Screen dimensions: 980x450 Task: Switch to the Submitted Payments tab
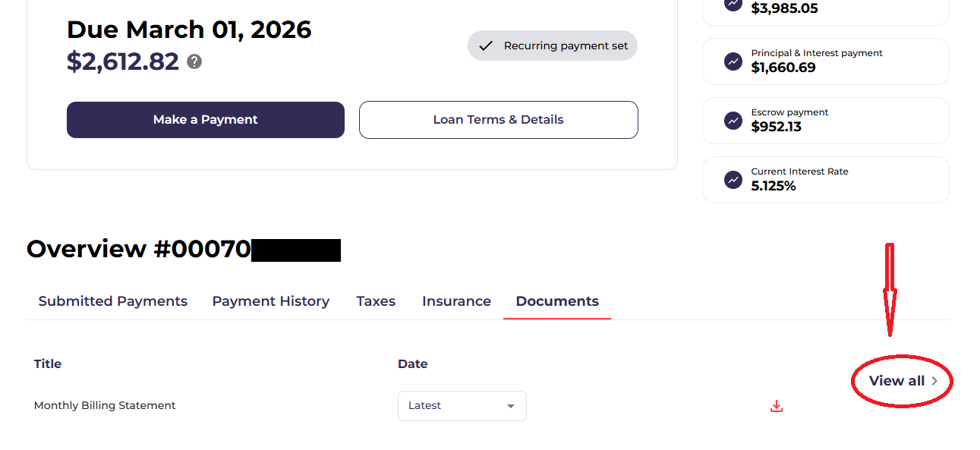click(x=113, y=301)
